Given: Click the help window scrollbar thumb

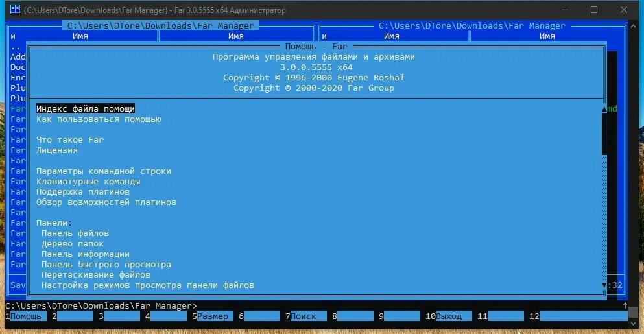Looking at the screenshot, I should point(604,134).
